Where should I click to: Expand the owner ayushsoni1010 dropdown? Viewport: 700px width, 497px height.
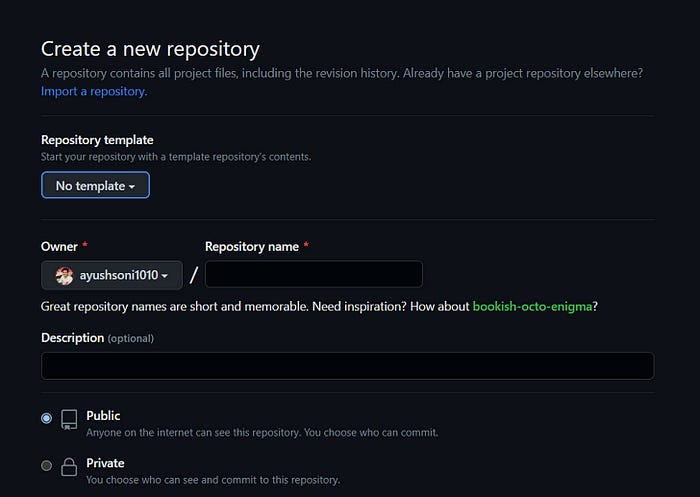(112, 275)
